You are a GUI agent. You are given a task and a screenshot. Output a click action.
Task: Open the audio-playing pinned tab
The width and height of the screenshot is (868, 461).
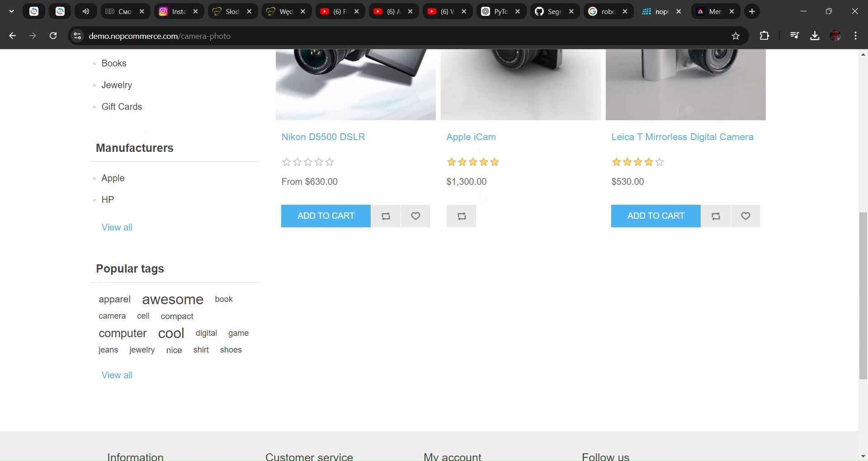click(x=86, y=12)
